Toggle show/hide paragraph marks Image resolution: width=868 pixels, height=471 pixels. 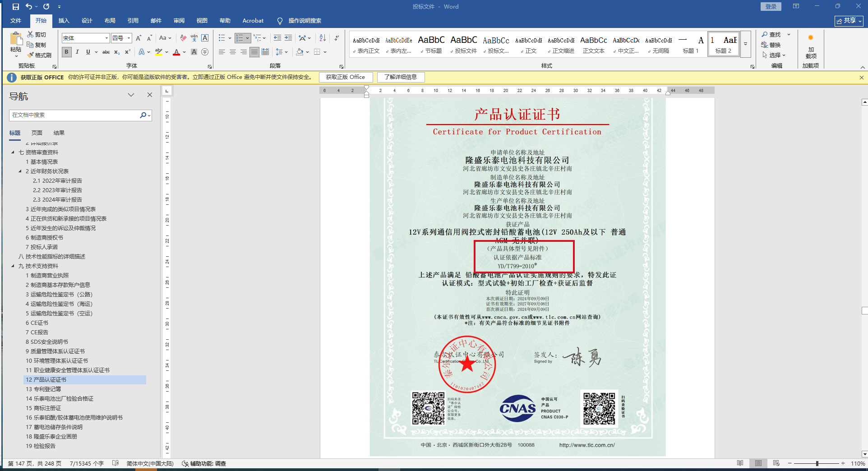337,38
